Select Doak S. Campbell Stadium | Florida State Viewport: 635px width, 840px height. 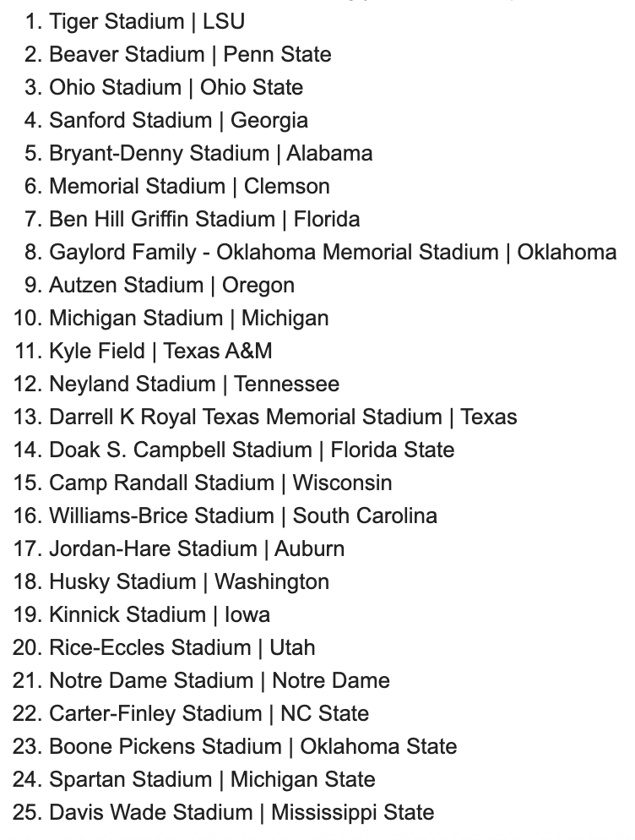252,450
